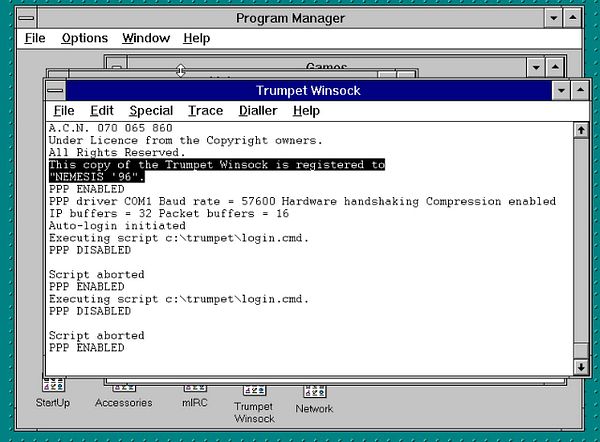The height and width of the screenshot is (442, 600).
Task: Maximize the Program Manager window
Action: click(x=572, y=18)
